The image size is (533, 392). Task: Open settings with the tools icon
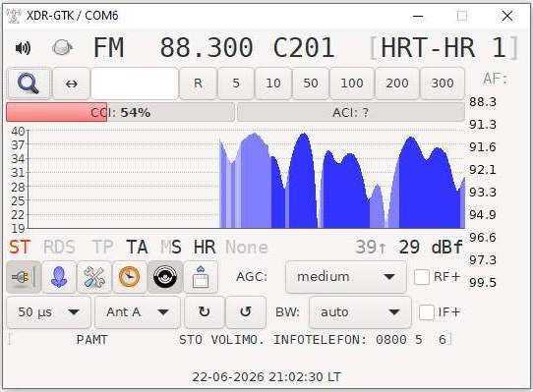[94, 277]
